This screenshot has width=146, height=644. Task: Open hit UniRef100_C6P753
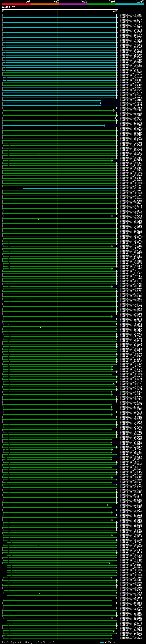[x=131, y=153]
